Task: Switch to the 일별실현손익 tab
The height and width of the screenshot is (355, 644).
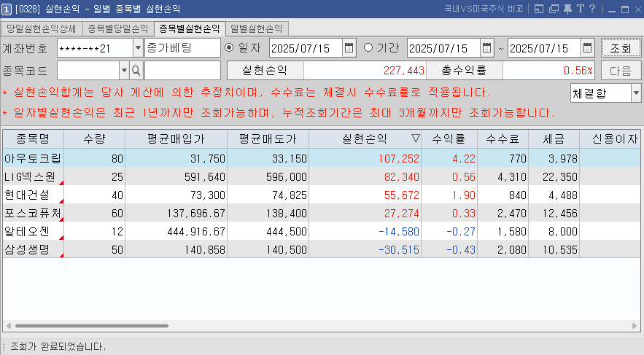Action: click(257, 28)
